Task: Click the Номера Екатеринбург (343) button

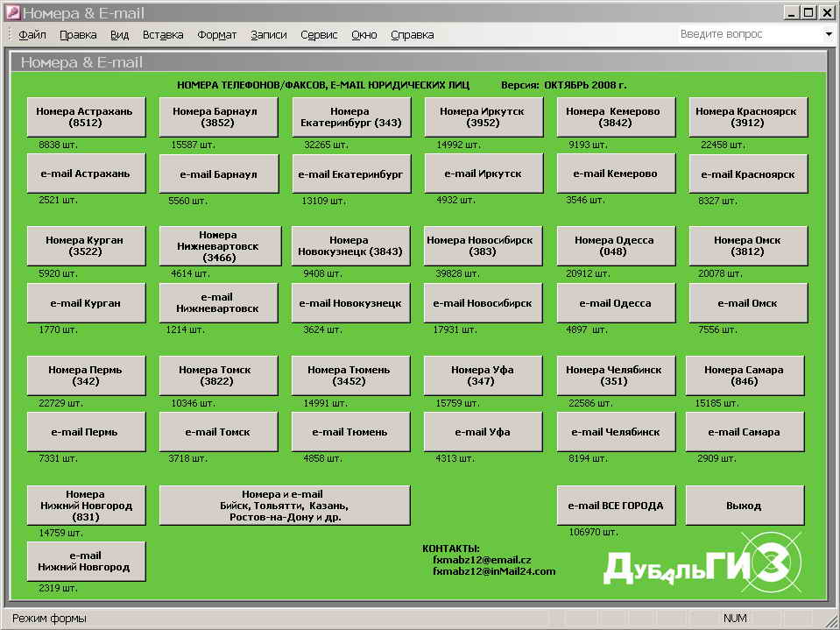Action: [351, 117]
